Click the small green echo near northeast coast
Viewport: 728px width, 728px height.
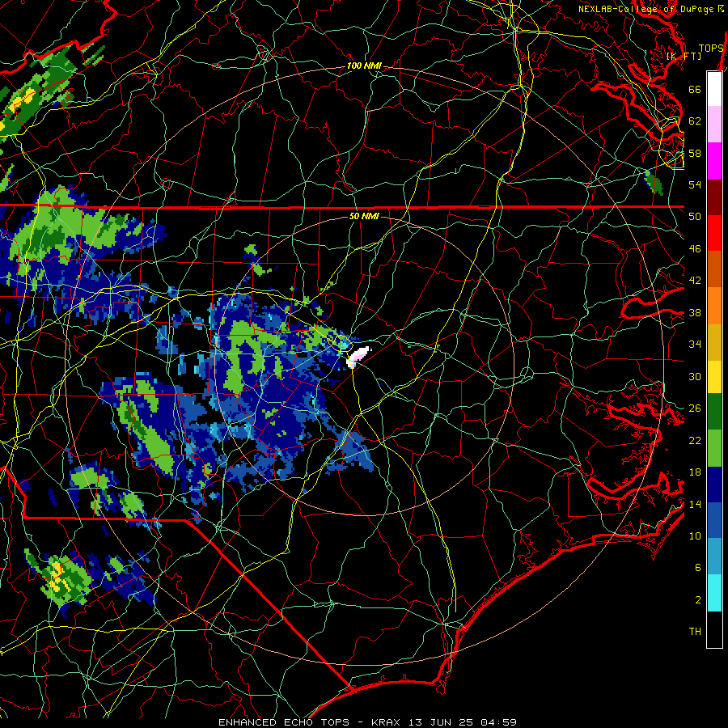[654, 182]
